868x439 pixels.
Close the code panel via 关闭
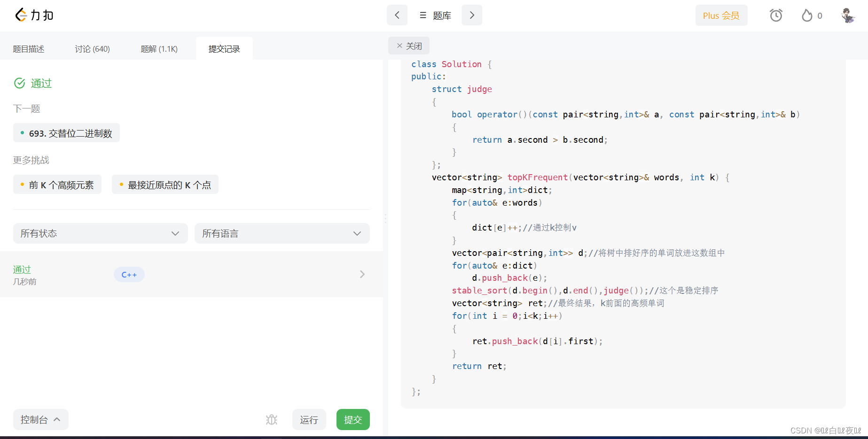tap(408, 46)
